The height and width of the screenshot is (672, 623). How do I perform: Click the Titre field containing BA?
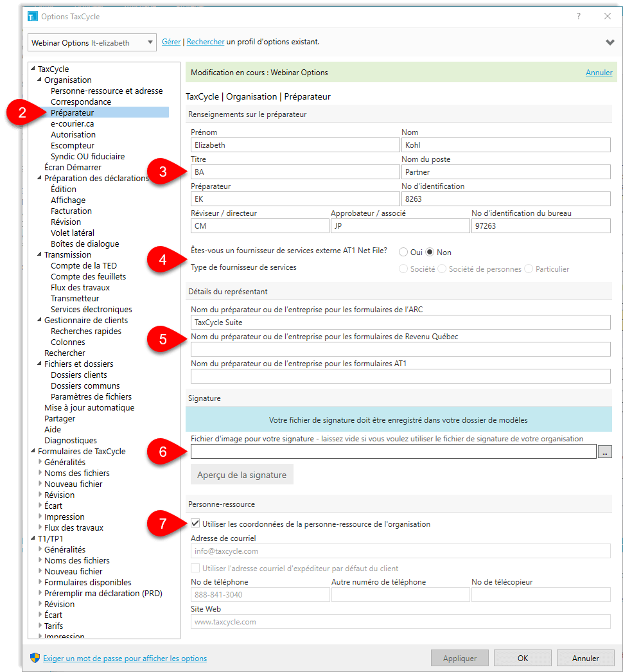[x=295, y=172]
